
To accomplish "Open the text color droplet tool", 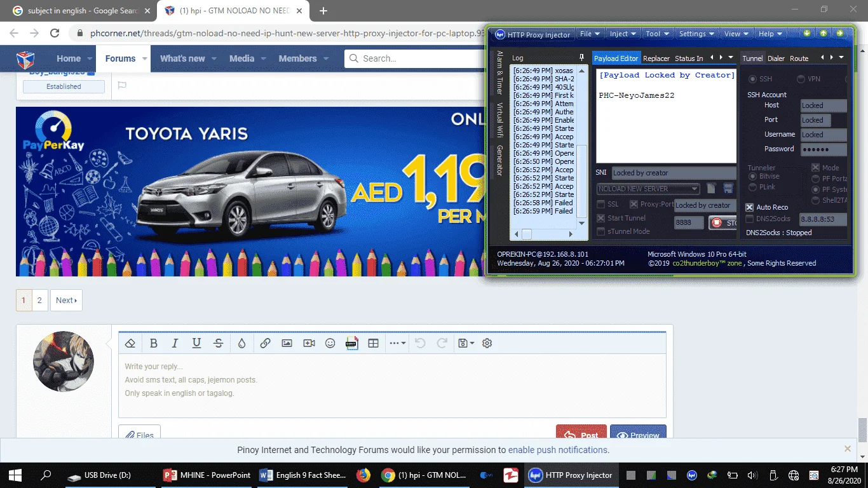I will [x=241, y=343].
